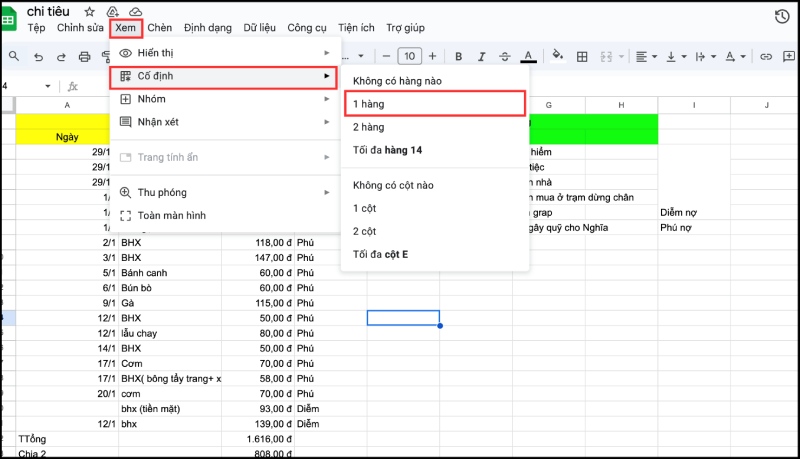
Task: Open the Chỉnh sửa menu
Action: pos(80,28)
